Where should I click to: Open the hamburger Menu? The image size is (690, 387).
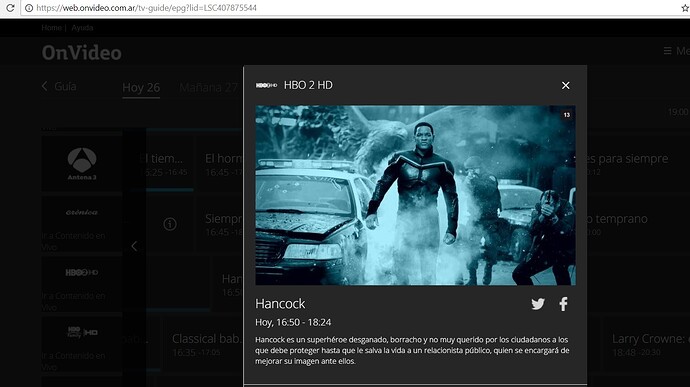676,51
